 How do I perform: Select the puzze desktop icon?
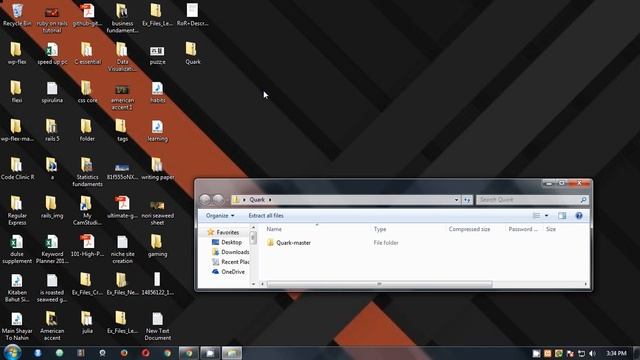[x=157, y=55]
